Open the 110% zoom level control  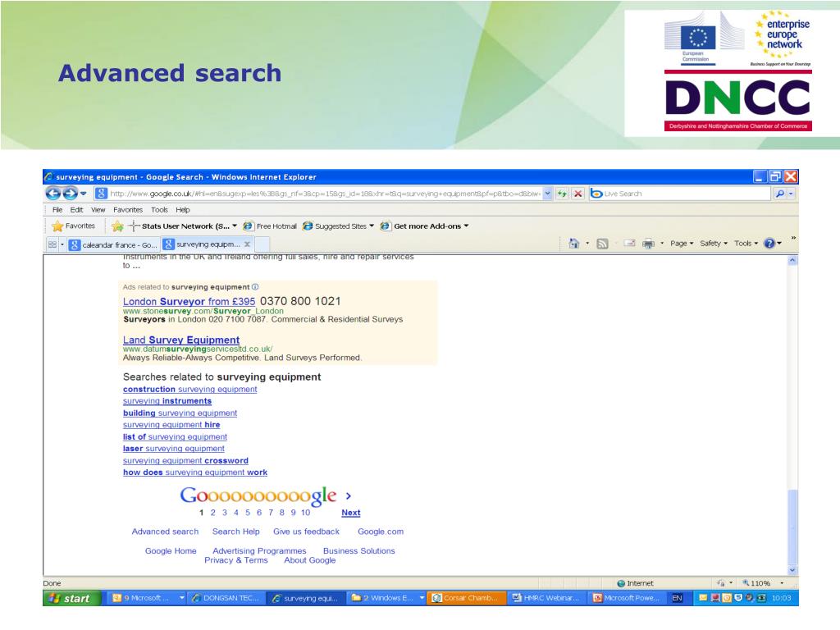click(762, 583)
